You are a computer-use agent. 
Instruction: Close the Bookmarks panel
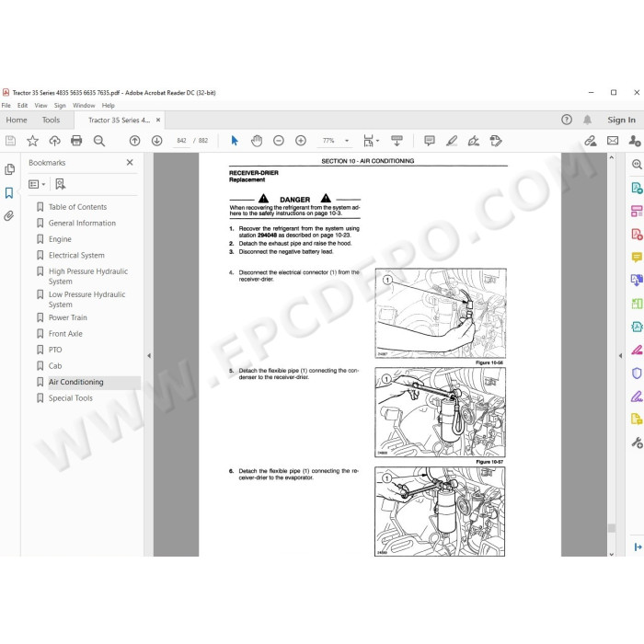click(x=130, y=163)
